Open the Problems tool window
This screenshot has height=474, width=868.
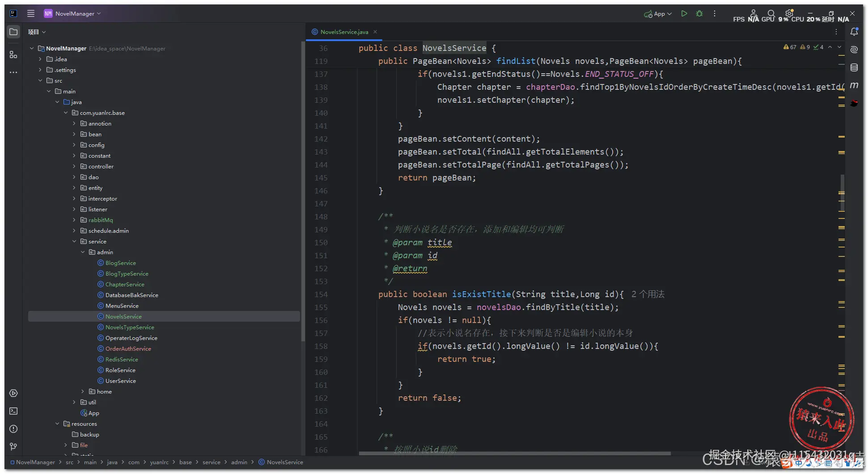tap(13, 429)
